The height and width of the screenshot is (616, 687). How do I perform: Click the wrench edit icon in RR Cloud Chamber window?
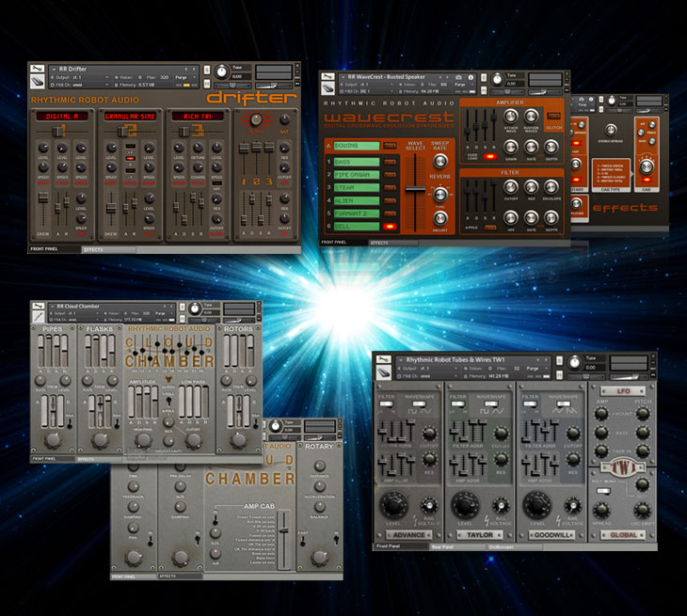pos(39,306)
